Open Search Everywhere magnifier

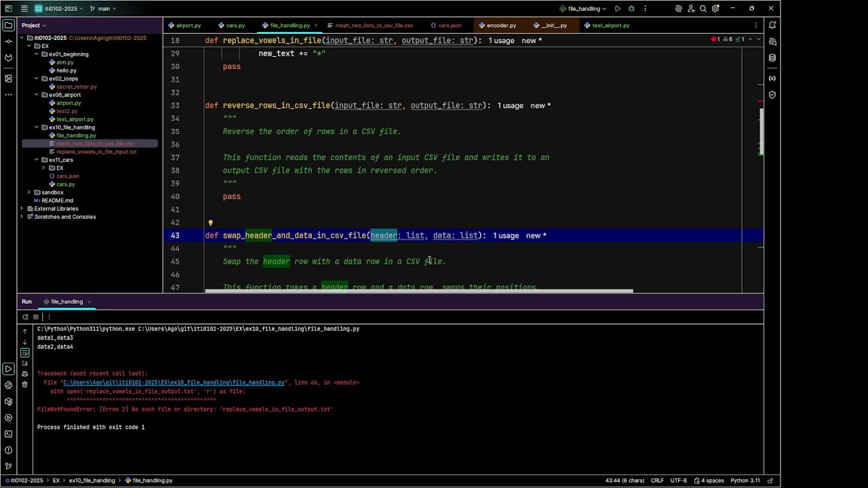[703, 9]
